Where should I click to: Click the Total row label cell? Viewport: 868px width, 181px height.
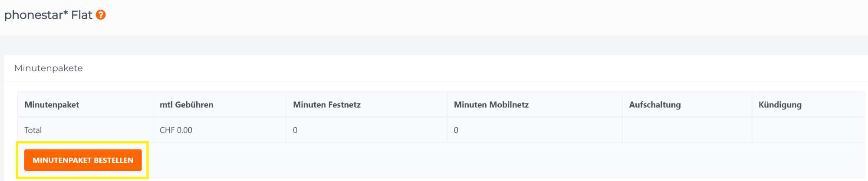[85, 130]
